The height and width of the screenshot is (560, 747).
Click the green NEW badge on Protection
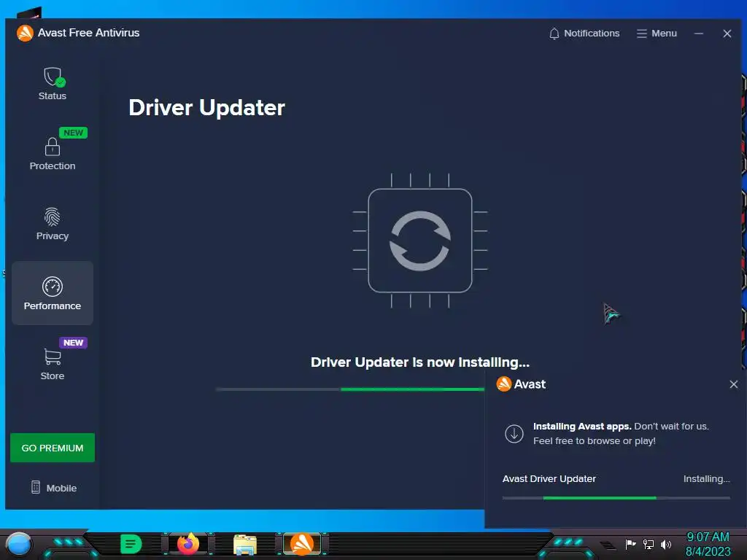point(74,133)
